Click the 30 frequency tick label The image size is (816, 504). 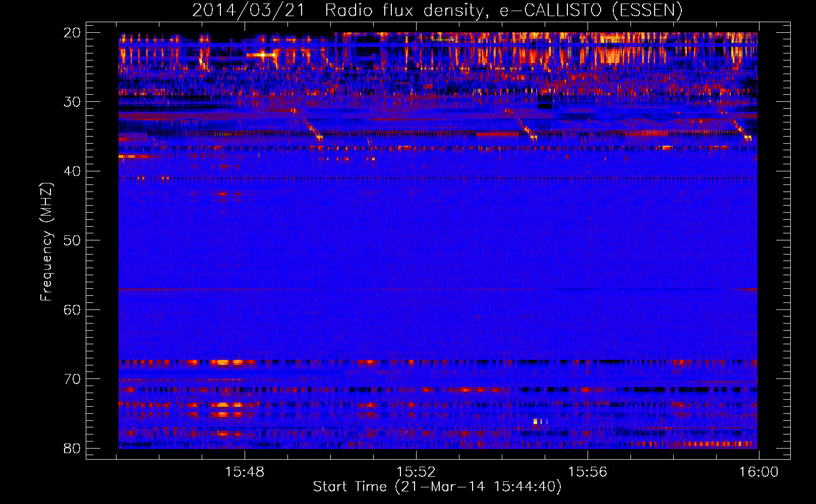pos(72,102)
